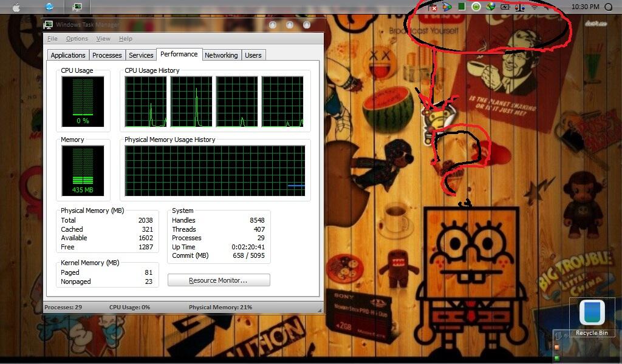
Task: Open the Recycle Bin desktop icon
Action: 592,318
